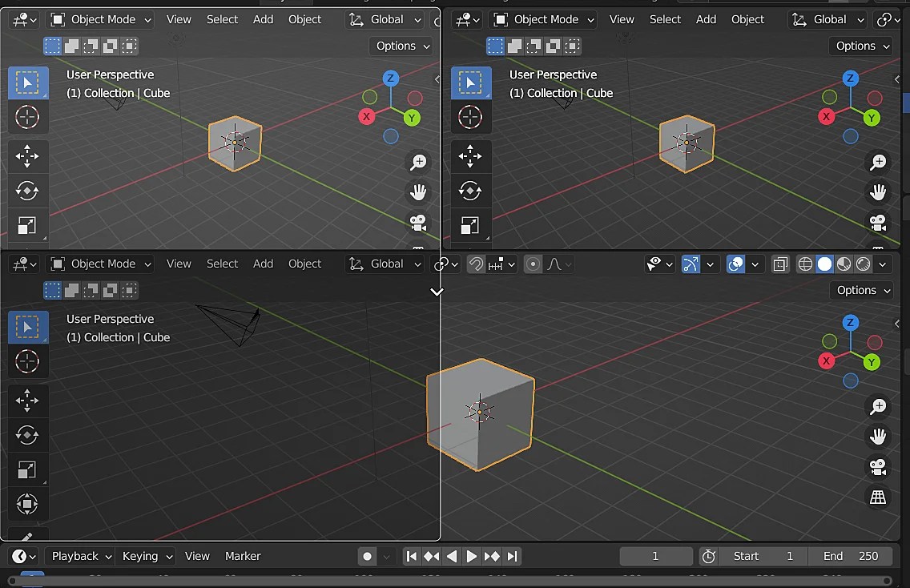The height and width of the screenshot is (588, 910).
Task: Click the current frame field showing 1
Action: (656, 555)
